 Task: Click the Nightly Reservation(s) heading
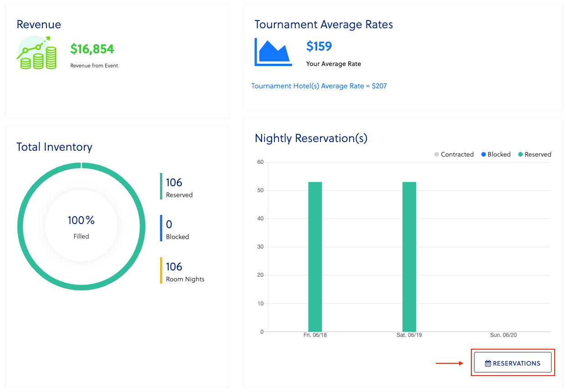[311, 138]
